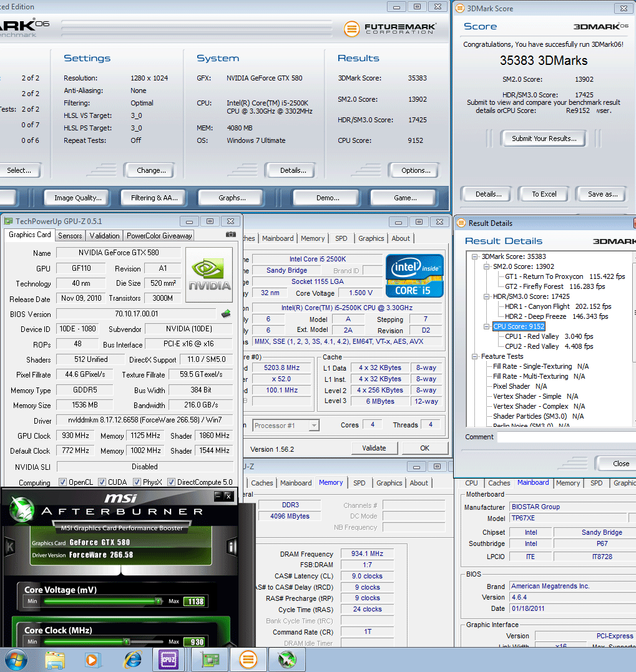The width and height of the screenshot is (636, 672).
Task: Click the GPU-Z screenshot camera icon
Action: click(x=230, y=235)
